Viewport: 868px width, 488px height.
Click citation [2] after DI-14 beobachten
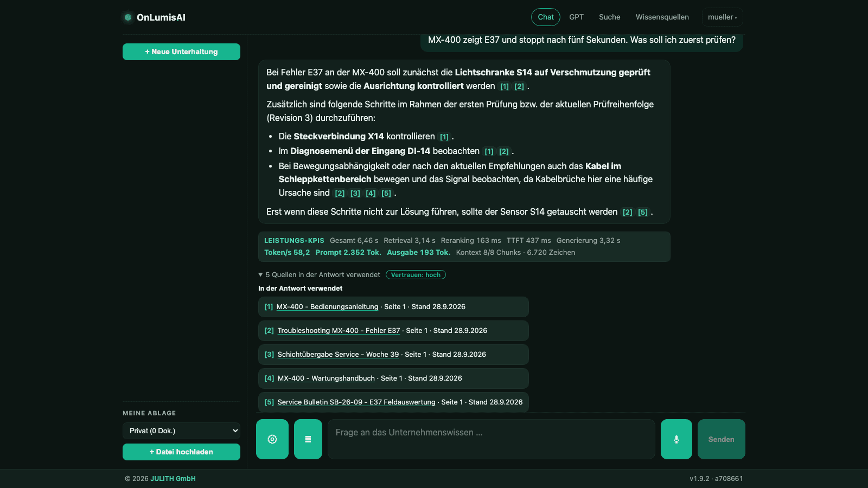504,151
